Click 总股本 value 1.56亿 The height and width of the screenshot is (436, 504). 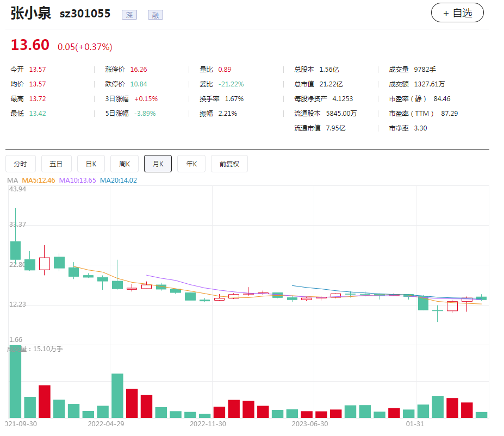click(329, 70)
